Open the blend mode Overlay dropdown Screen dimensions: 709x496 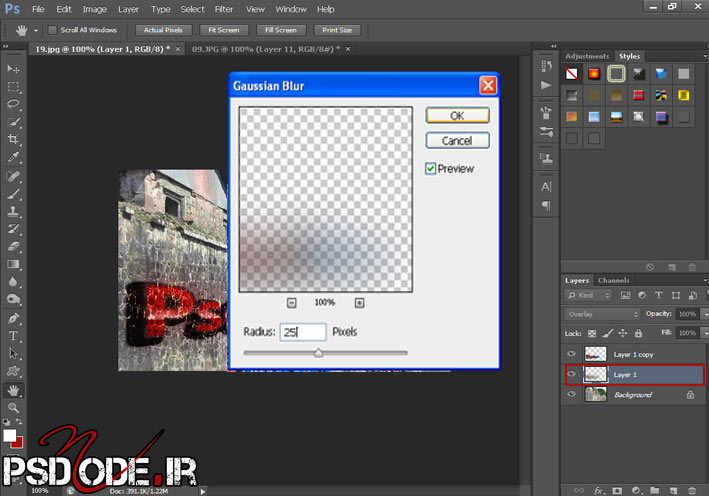602,314
